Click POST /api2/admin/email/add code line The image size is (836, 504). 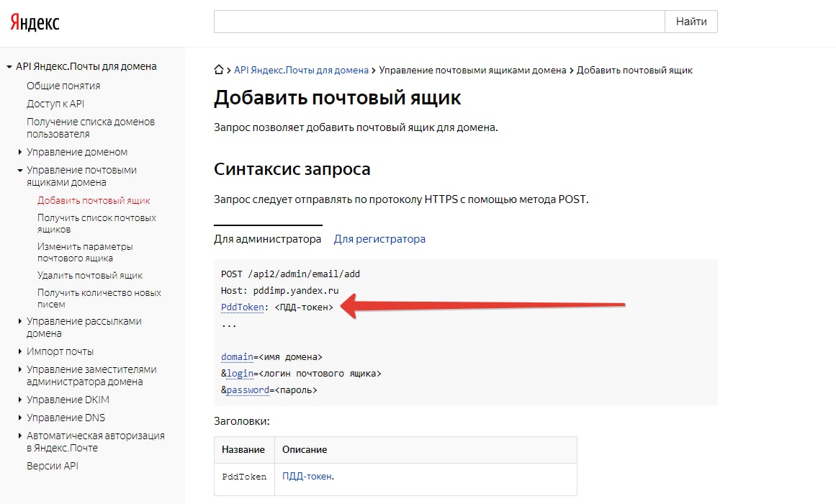(291, 274)
